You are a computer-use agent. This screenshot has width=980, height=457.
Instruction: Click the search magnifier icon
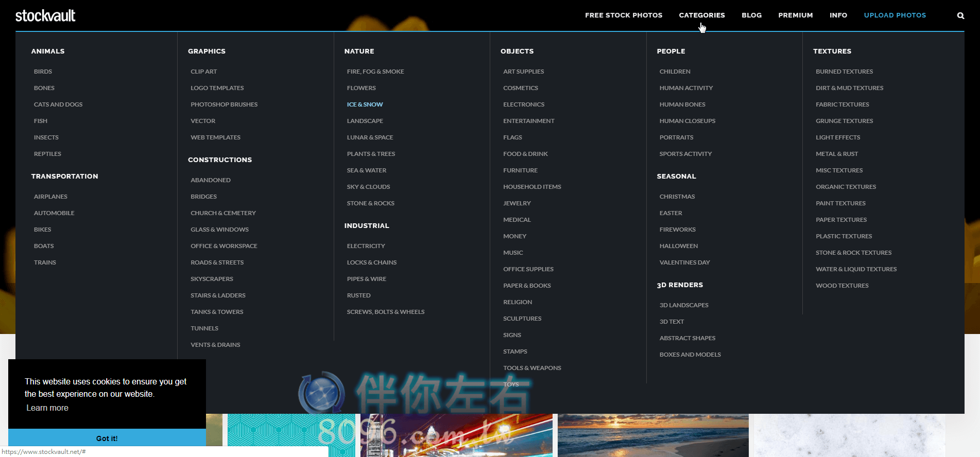click(x=960, y=15)
